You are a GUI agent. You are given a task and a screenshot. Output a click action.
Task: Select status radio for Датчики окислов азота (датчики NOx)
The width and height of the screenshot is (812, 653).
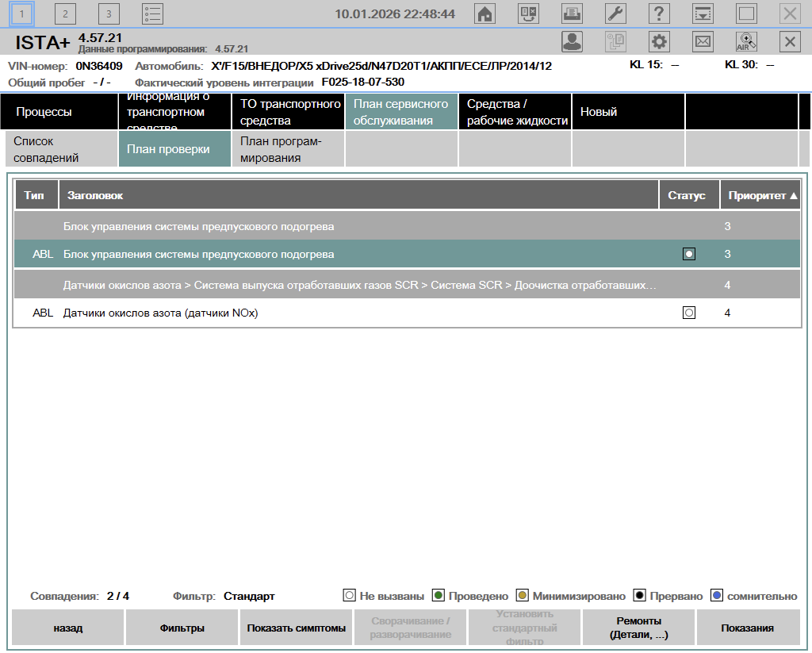(689, 313)
